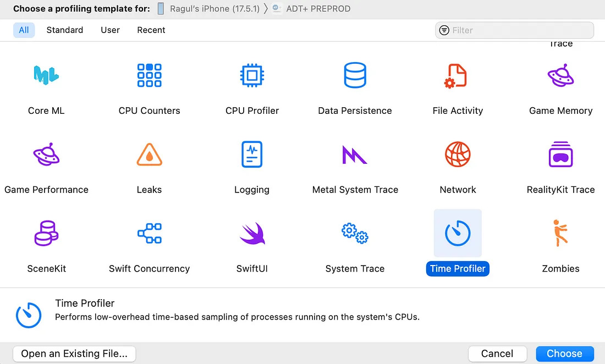Choose the System Trace gears icon
Viewport: 605px width, 364px height.
[x=355, y=233]
